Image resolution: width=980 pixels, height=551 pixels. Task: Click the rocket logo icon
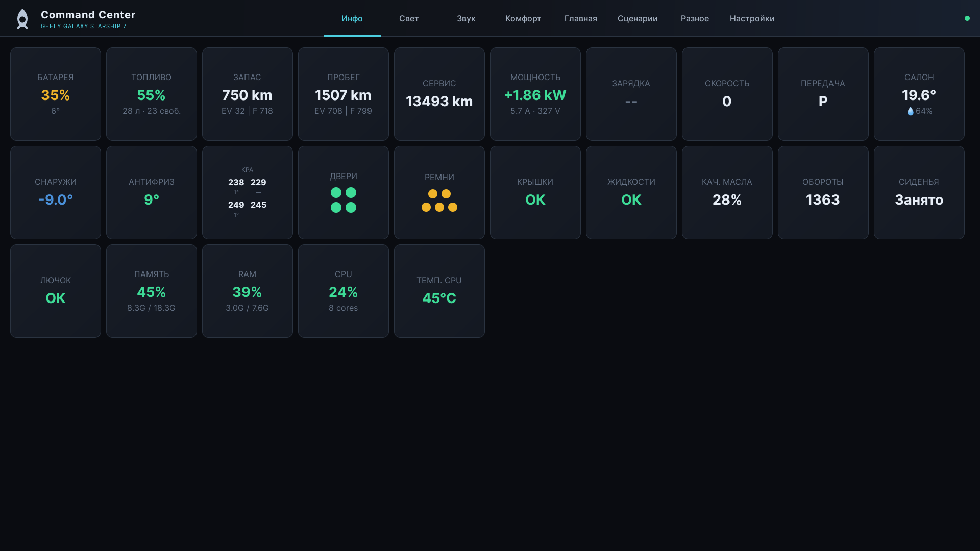tap(22, 19)
